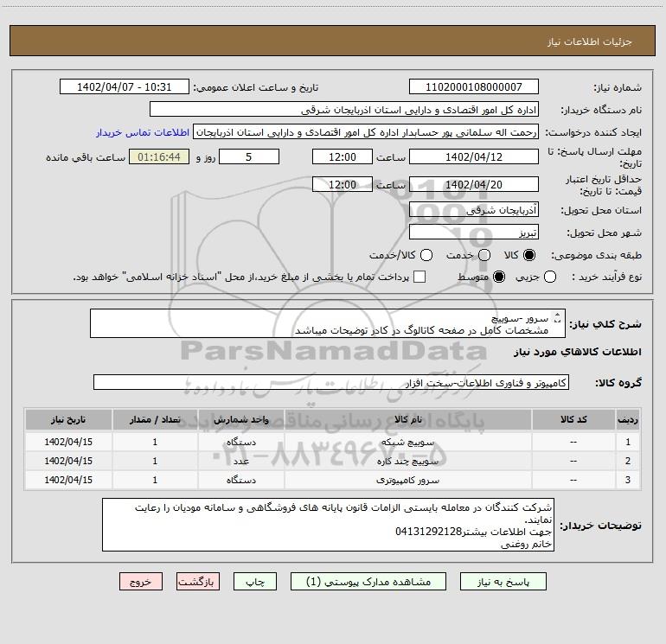Screen dimensions: 666x644
Task: Click the اطلاعات کالاهای مورد نیاز heading
Action: click(x=578, y=352)
